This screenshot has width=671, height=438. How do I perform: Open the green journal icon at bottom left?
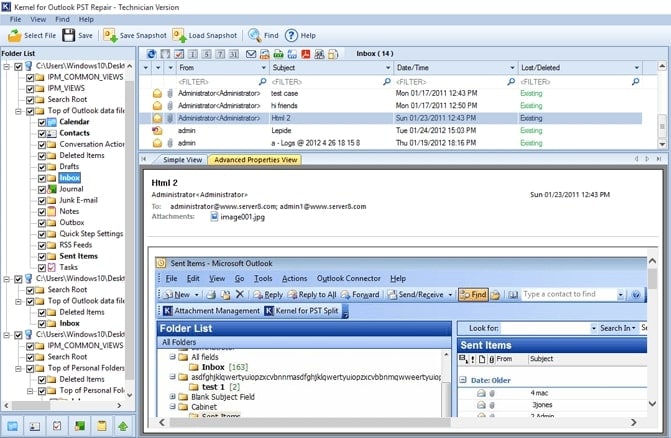(x=79, y=426)
